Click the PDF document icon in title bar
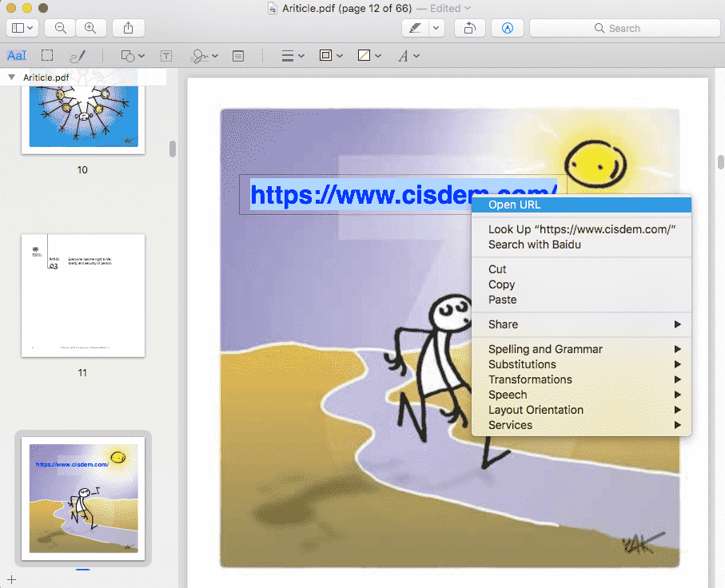The image size is (725, 588). pos(273,8)
